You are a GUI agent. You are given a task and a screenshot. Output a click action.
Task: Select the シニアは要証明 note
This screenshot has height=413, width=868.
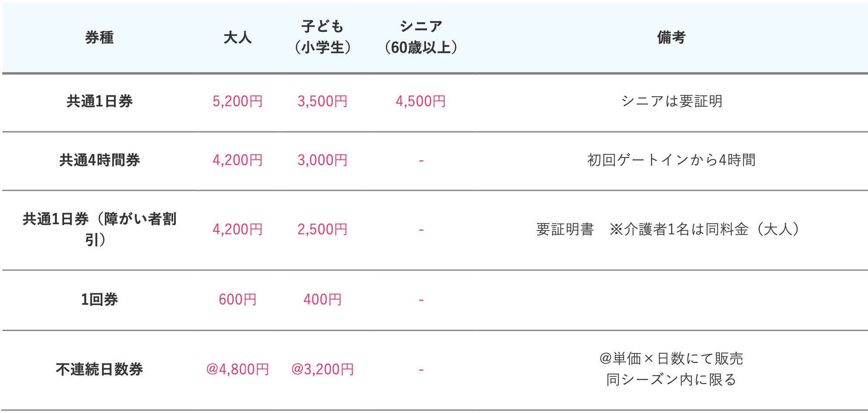coord(671,101)
